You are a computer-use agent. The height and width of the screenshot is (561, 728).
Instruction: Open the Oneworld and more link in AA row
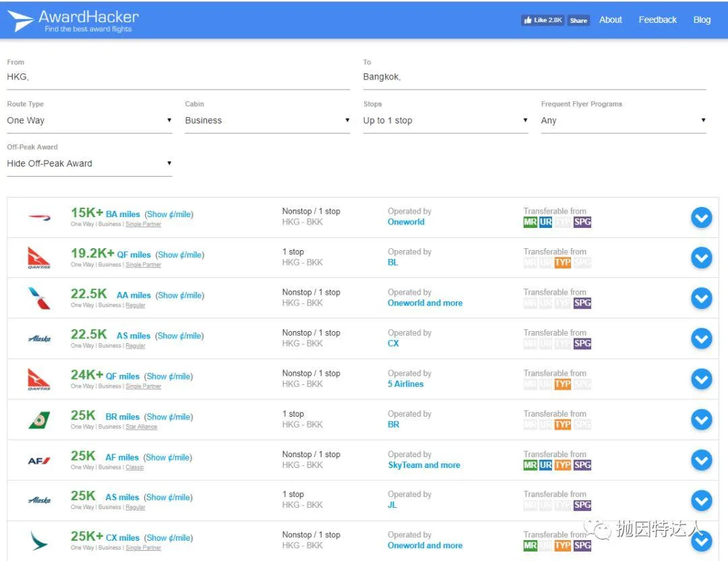point(425,303)
